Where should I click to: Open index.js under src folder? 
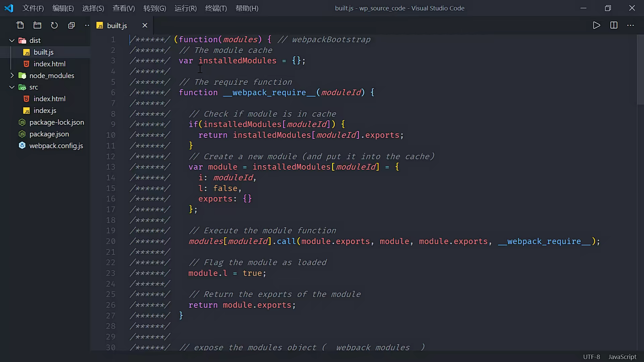tap(45, 111)
